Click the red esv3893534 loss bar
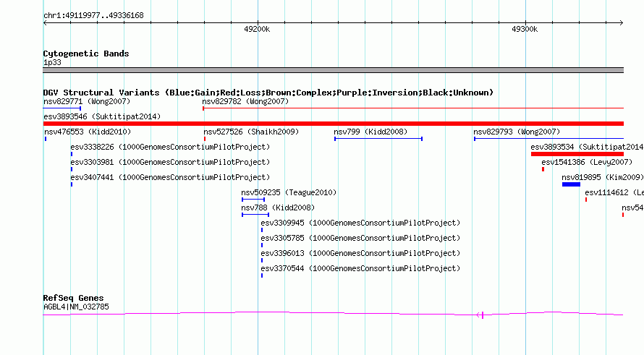This screenshot has width=644, height=355. 577,154
